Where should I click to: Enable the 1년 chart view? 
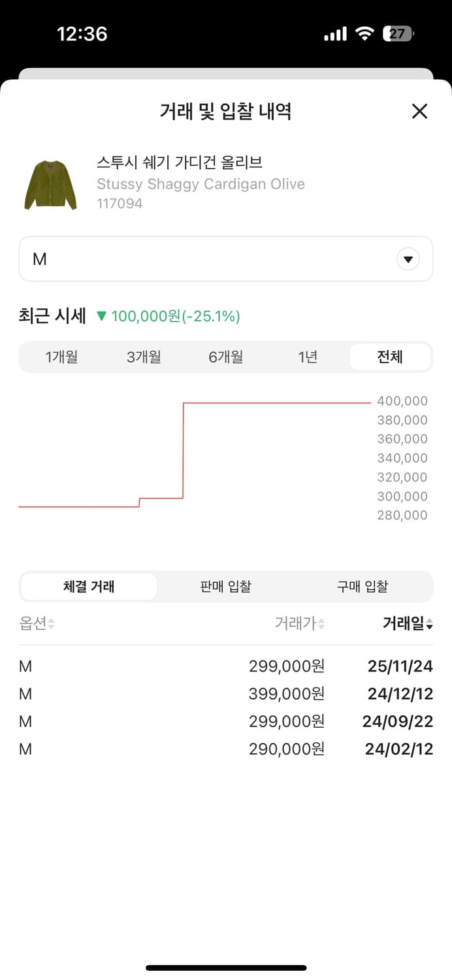coord(307,357)
